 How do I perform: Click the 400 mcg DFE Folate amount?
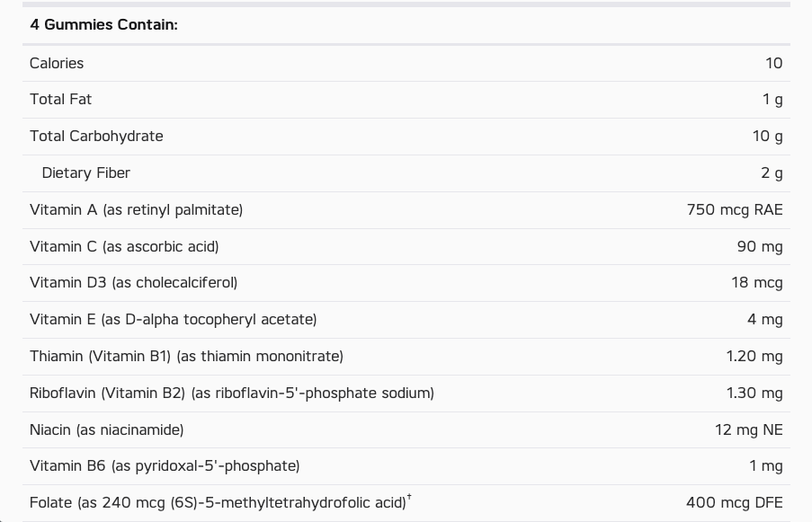click(735, 502)
